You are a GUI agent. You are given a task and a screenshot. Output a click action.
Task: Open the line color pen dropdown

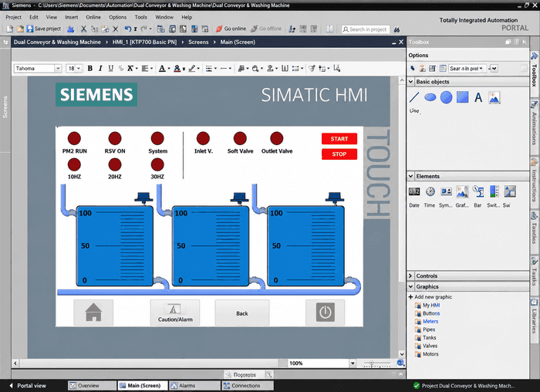tap(198, 69)
